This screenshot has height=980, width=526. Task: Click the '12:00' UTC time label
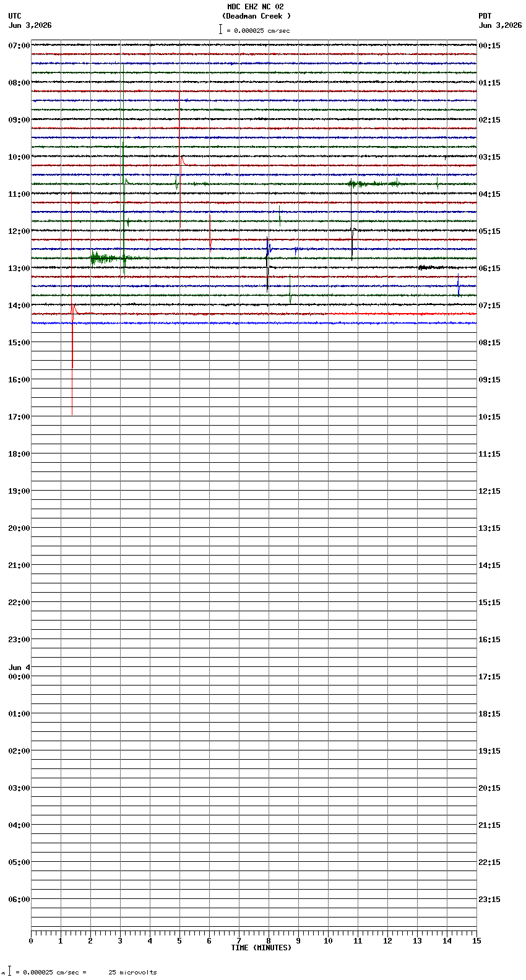[x=19, y=231]
